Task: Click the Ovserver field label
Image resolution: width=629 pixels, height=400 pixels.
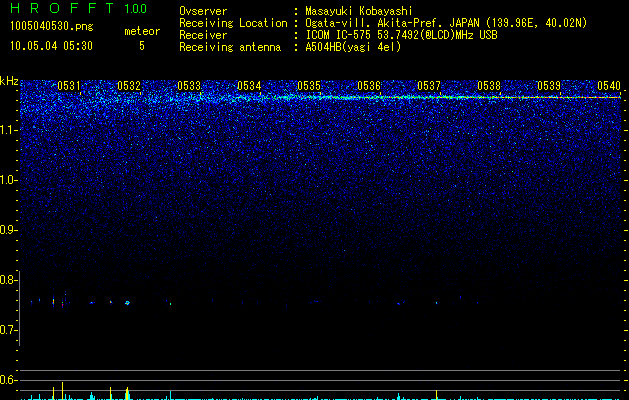Action: (x=203, y=11)
